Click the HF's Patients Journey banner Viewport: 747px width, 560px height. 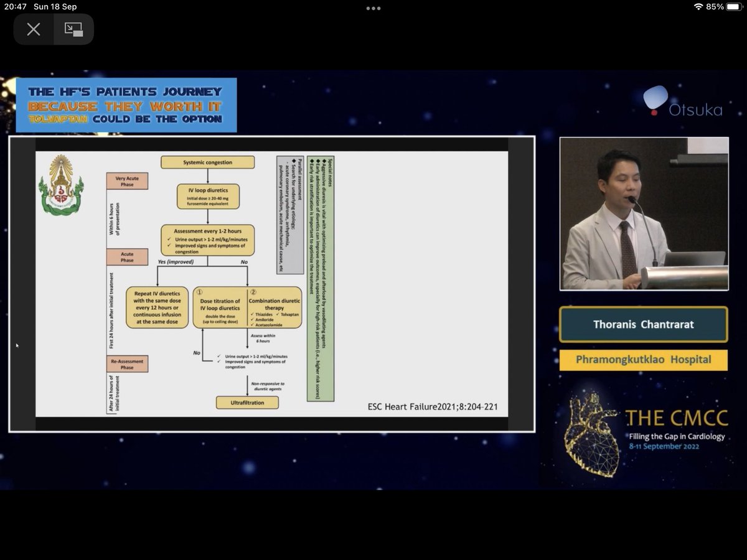126,105
